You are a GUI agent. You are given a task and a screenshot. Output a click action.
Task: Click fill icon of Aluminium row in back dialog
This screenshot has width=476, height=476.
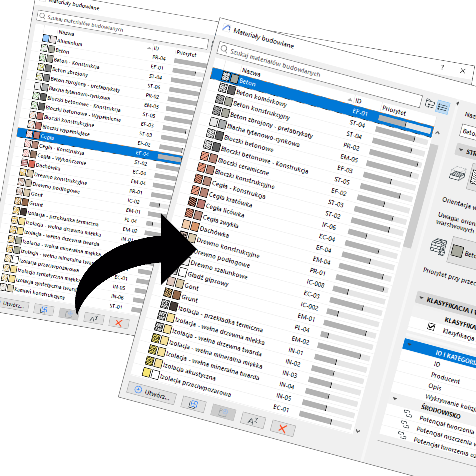(46, 38)
